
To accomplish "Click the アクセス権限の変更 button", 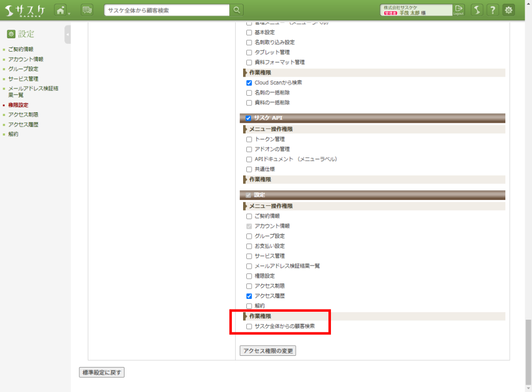I will pos(268,351).
